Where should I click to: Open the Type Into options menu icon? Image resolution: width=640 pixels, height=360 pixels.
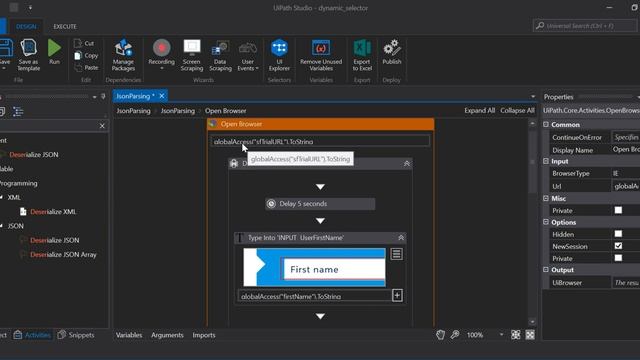[x=396, y=254]
